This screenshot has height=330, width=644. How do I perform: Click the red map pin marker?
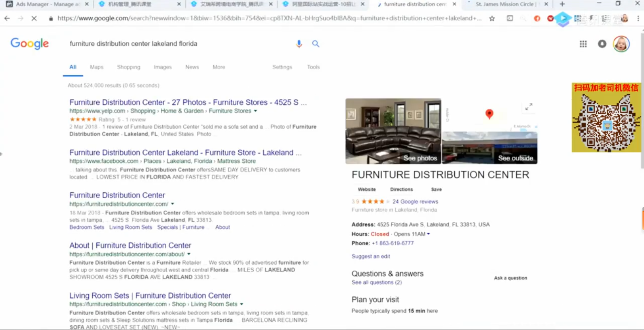[489, 114]
